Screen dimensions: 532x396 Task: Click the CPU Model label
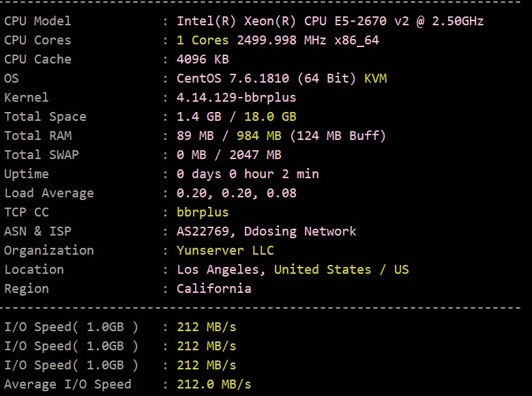coord(38,21)
